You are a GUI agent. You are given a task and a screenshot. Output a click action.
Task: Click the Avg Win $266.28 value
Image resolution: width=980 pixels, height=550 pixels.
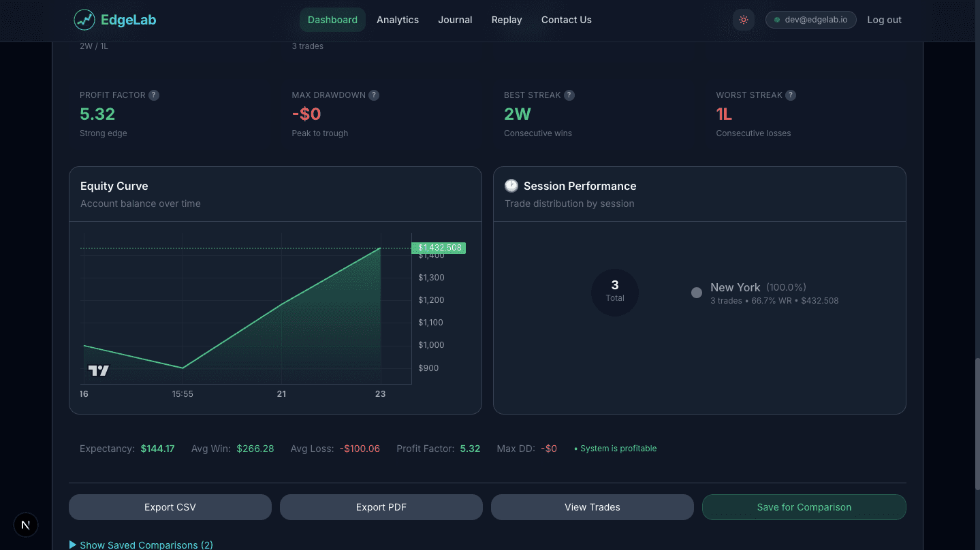click(255, 449)
